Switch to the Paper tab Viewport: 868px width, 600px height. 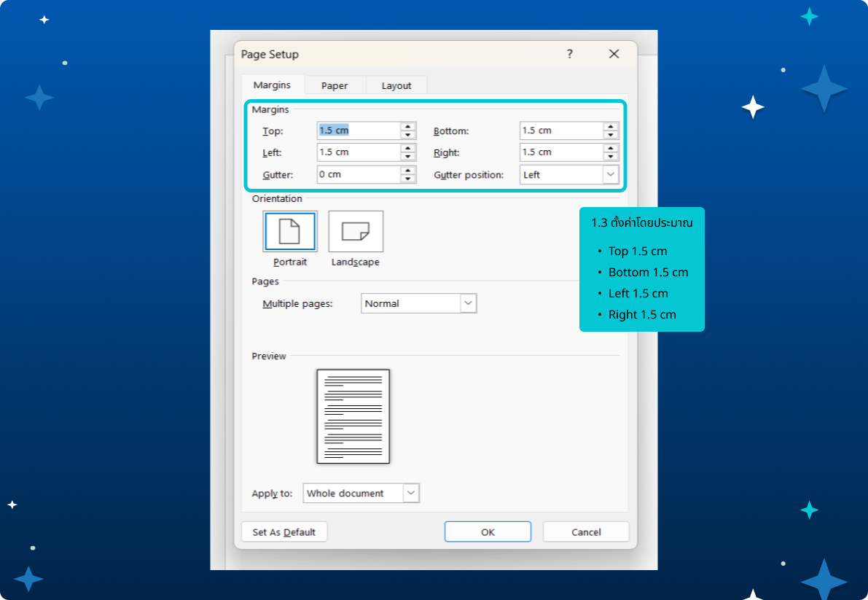click(x=335, y=85)
